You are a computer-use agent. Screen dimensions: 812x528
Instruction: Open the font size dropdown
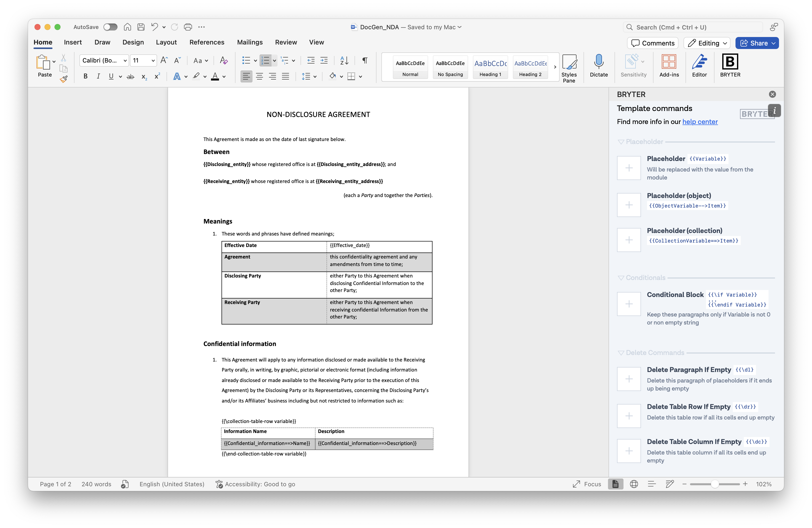pos(153,60)
